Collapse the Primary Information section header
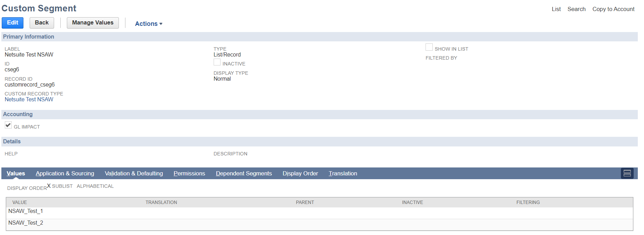644x235 pixels. pos(319,37)
